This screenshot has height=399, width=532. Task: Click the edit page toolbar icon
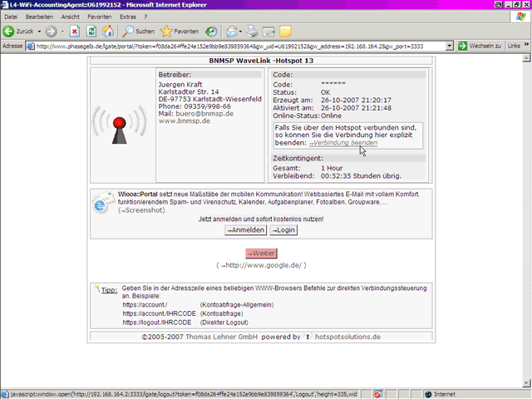point(268,32)
